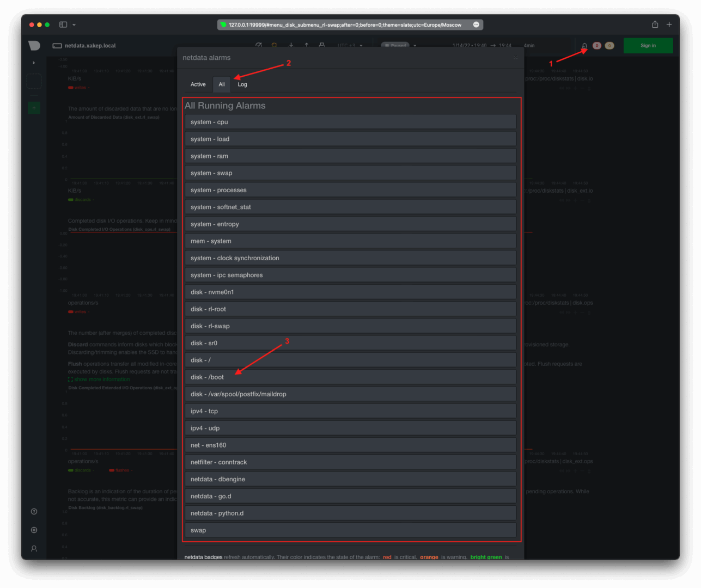This screenshot has height=588, width=701.
Task: Expand the system - entropy alarm group
Action: [350, 224]
